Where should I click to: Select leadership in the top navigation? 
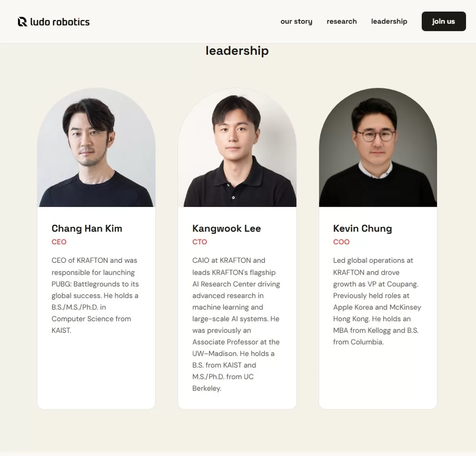389,21
